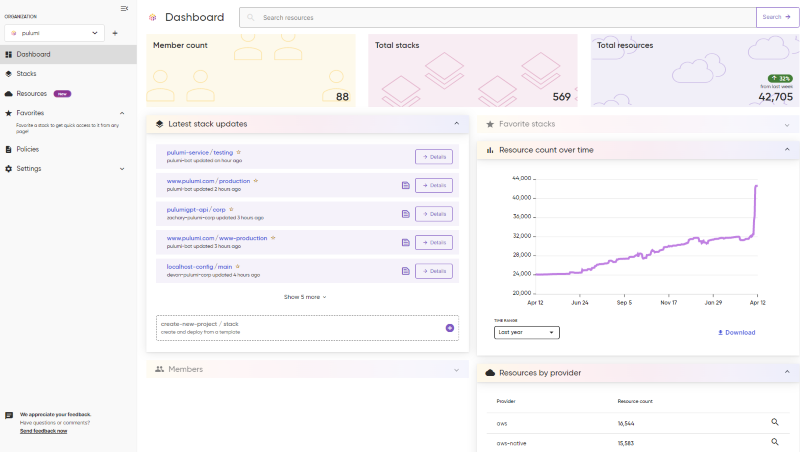Collapse the sidebar using the menu icon
Image resolution: width=800 pixels, height=452 pixels.
[x=124, y=8]
